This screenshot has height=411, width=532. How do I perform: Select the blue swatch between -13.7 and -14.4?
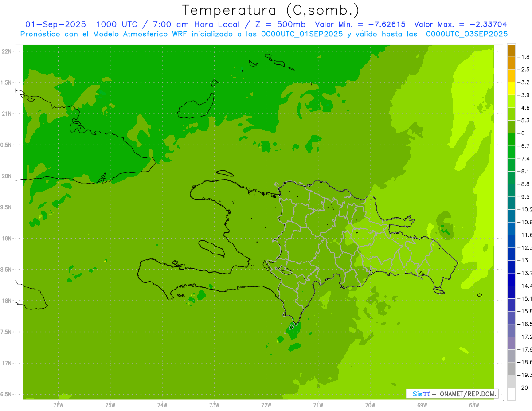511,279
